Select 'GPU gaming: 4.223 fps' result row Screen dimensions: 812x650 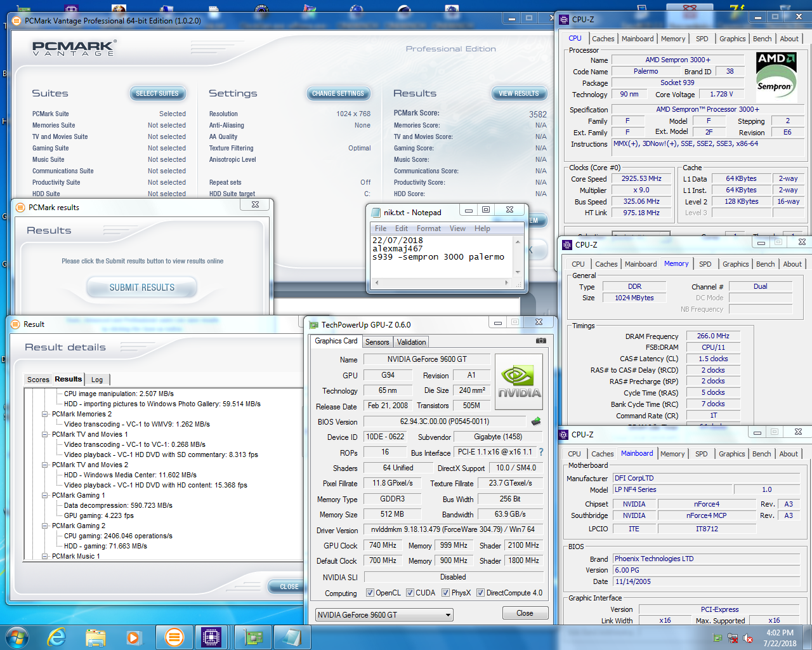tap(98, 515)
